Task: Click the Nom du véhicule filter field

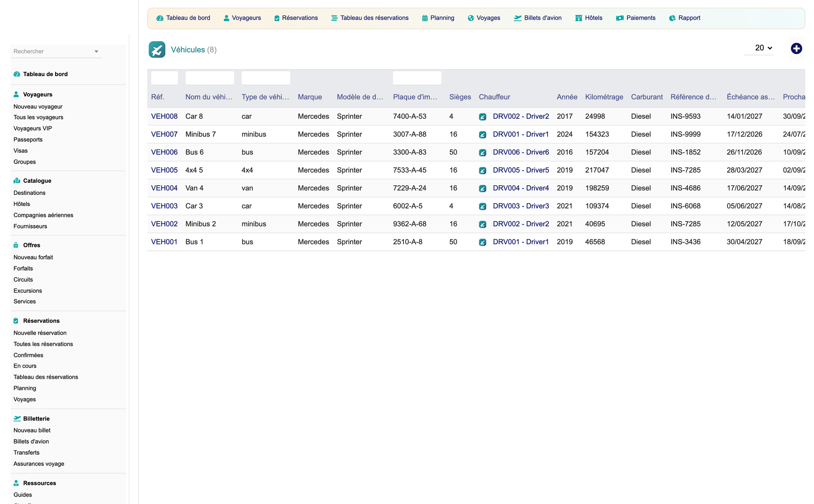Action: pyautogui.click(x=210, y=78)
